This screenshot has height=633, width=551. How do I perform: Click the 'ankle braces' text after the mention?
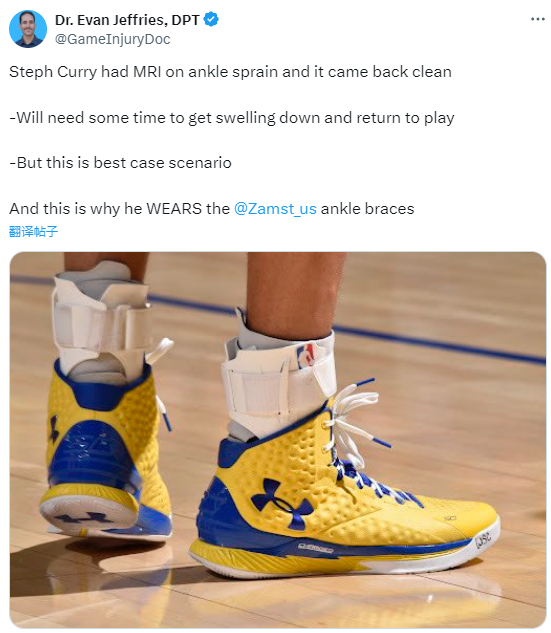367,209
